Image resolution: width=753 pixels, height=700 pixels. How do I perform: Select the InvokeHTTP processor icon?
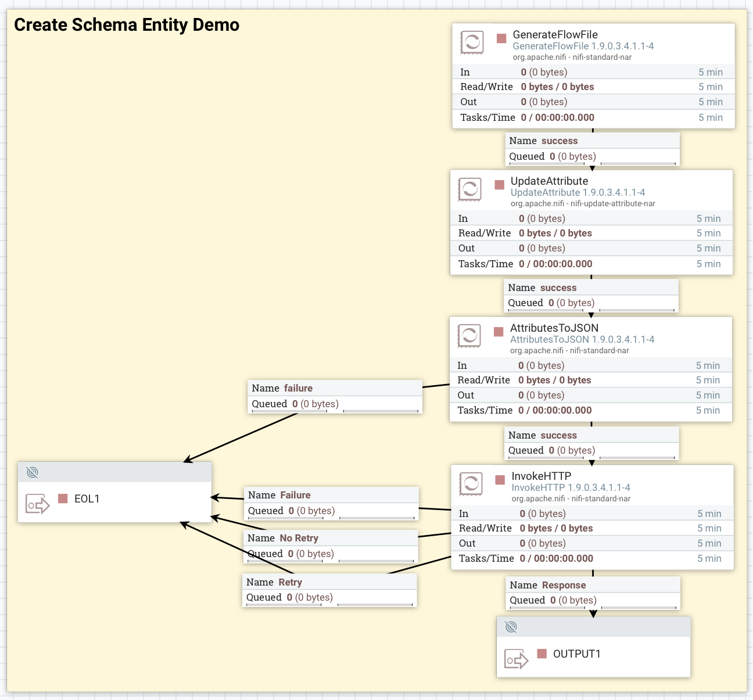tap(471, 484)
